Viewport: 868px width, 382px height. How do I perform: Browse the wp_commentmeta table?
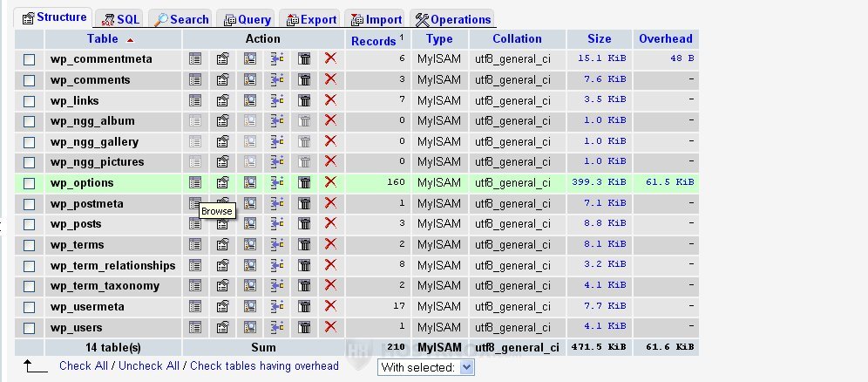pyautogui.click(x=195, y=58)
